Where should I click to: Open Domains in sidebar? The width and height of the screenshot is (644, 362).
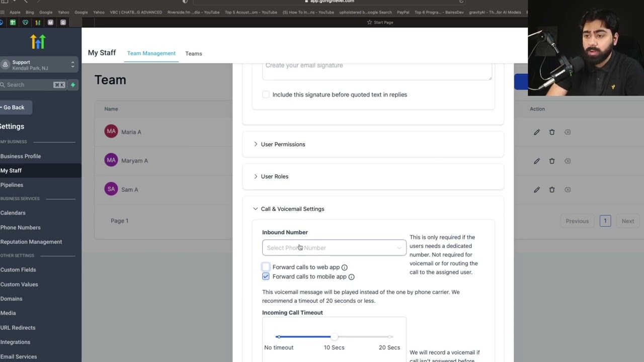[11, 299]
